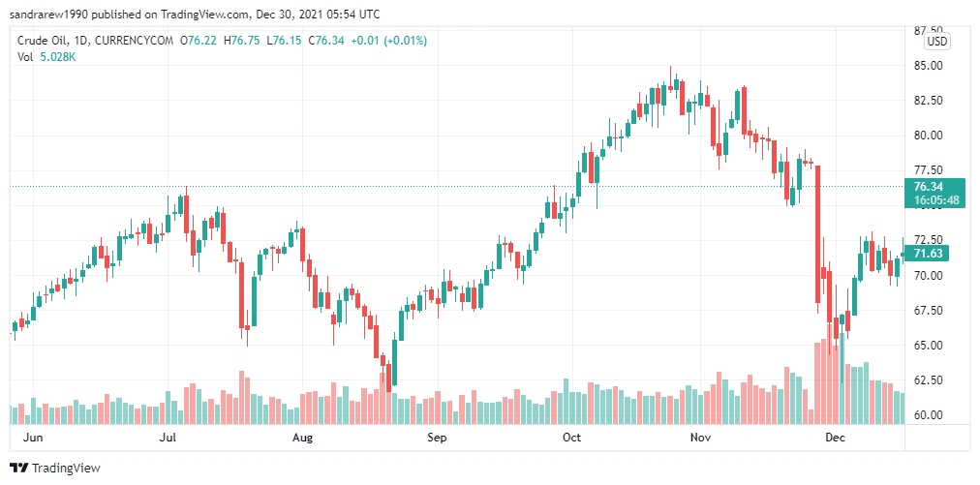Screen dimensions: 980x485
Task: Click the +0.01 (+0.01%) change value
Action: (x=388, y=41)
